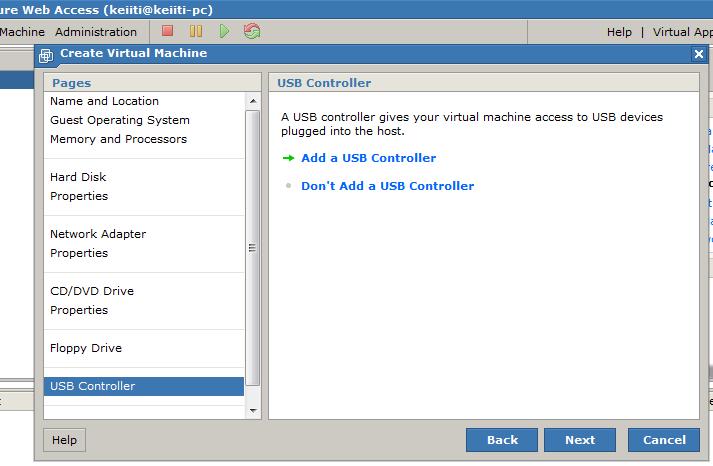713x466 pixels.
Task: Click the Help link in top bar
Action: [x=619, y=32]
